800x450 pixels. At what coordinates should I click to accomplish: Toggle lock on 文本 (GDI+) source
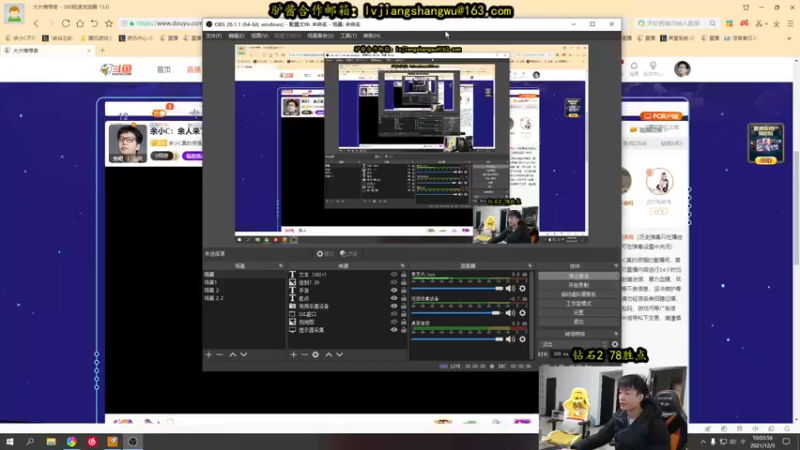pyautogui.click(x=404, y=274)
